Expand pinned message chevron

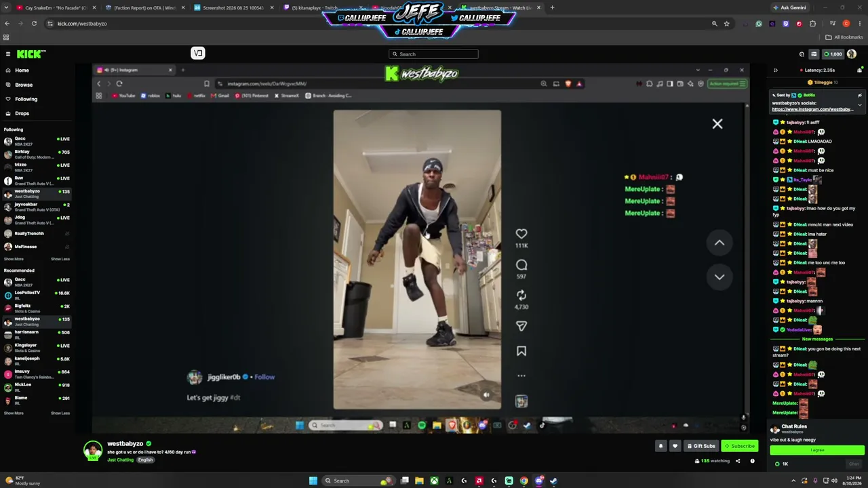click(x=860, y=105)
